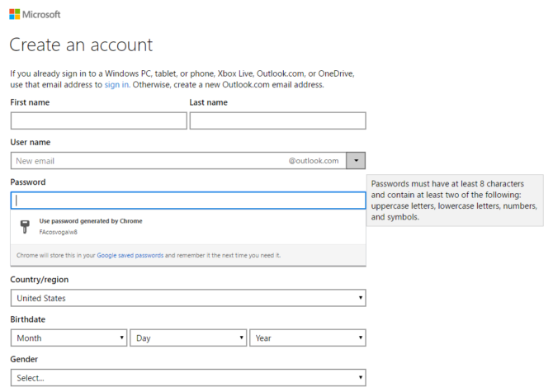The image size is (553, 392).
Task: Click the 'Password' field label
Action: point(28,182)
